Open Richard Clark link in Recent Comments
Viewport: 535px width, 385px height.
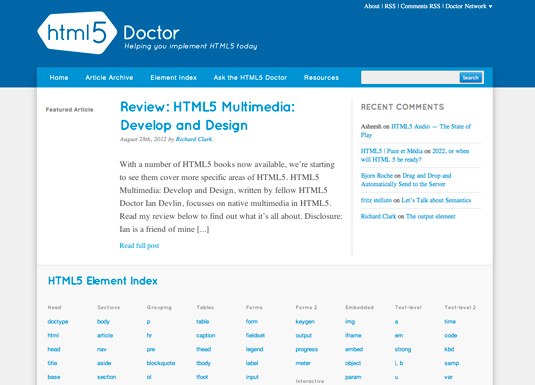point(378,216)
